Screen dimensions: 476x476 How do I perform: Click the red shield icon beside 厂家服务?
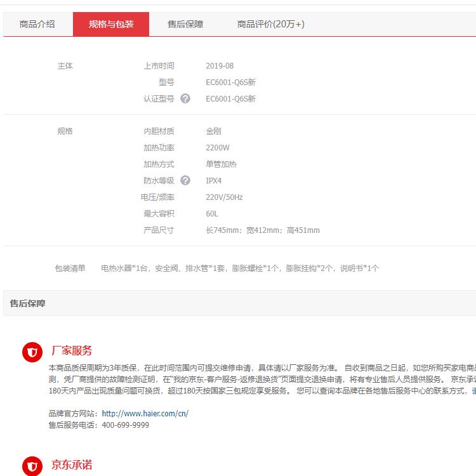[32, 352]
